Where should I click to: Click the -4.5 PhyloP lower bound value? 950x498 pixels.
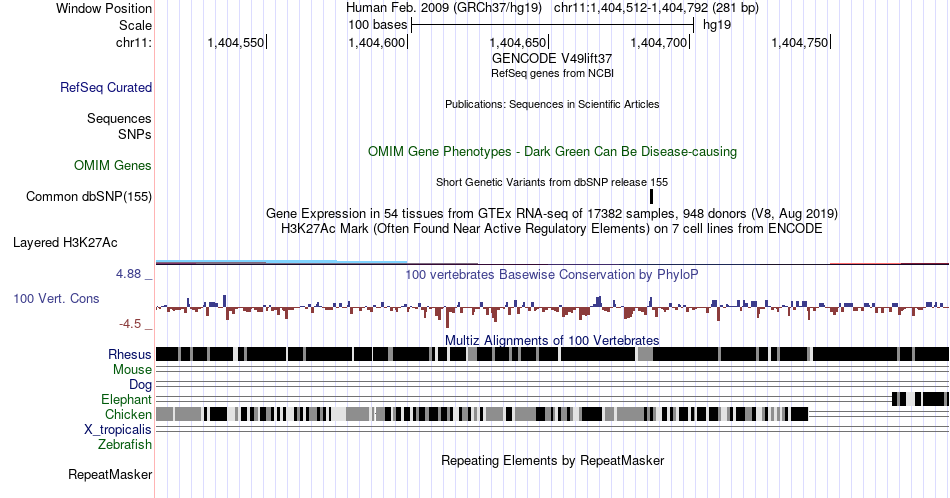pos(130,324)
